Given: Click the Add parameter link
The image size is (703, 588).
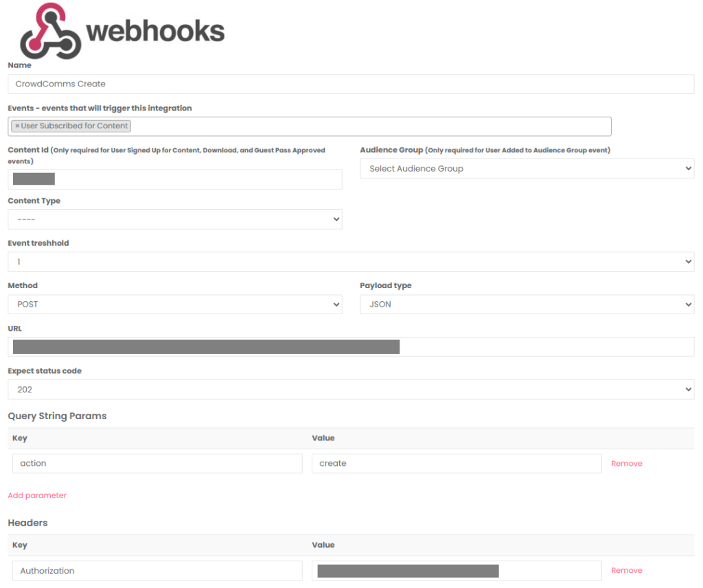Looking at the screenshot, I should (37, 495).
